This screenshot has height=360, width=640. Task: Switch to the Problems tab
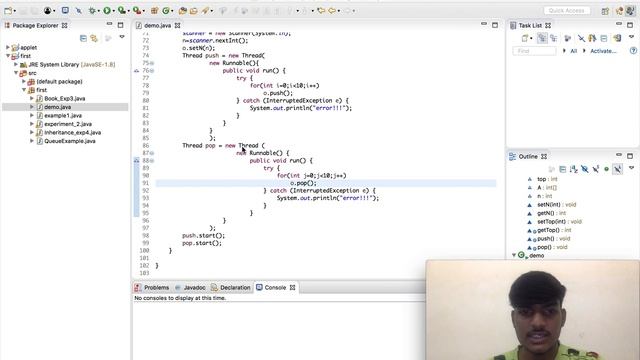click(152, 287)
